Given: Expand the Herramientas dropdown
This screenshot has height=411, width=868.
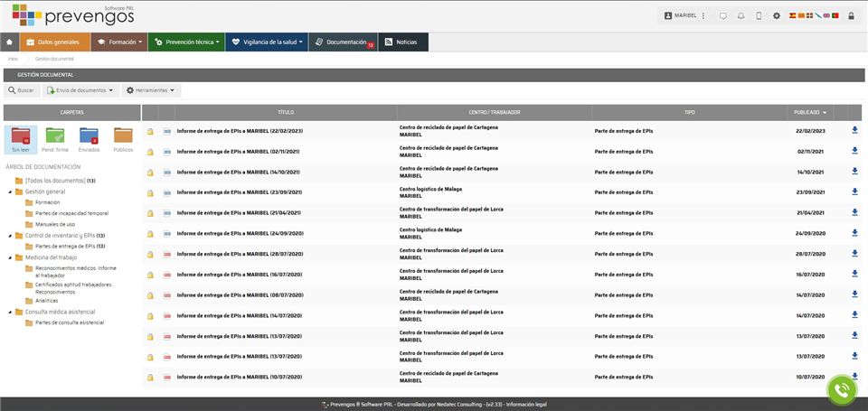Looking at the screenshot, I should click(x=152, y=90).
